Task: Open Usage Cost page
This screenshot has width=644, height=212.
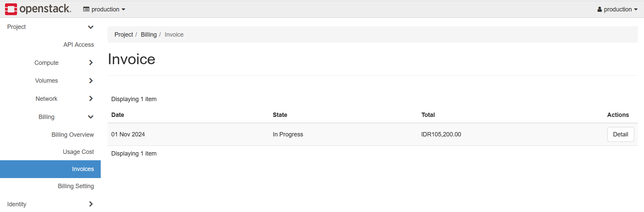Action: click(x=78, y=152)
